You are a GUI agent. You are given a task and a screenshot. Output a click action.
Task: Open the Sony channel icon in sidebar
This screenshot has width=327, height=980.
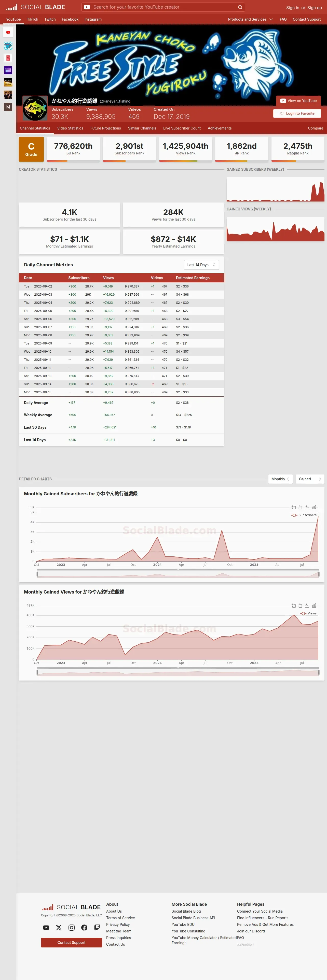[8, 82]
